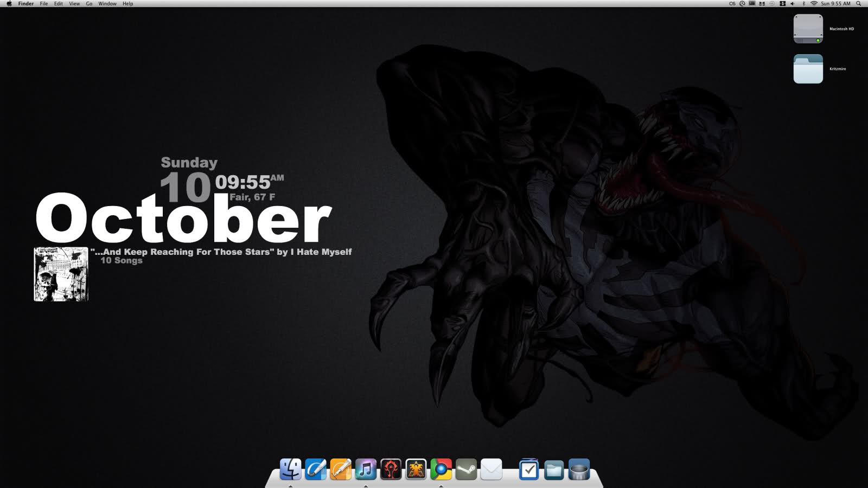Click the "Fair, 67 F" weather text
868x488 pixels.
tap(252, 197)
